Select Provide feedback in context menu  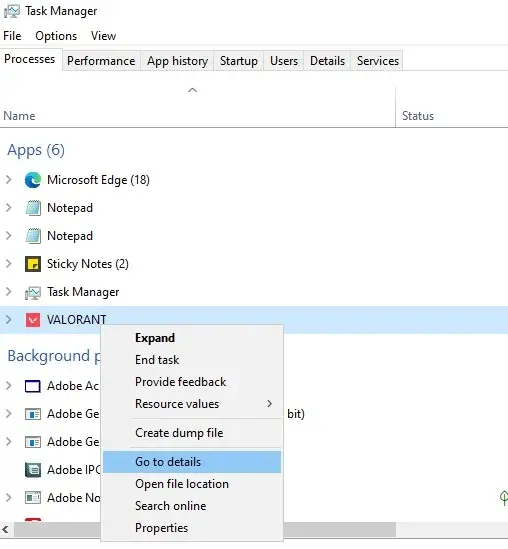click(x=192, y=382)
